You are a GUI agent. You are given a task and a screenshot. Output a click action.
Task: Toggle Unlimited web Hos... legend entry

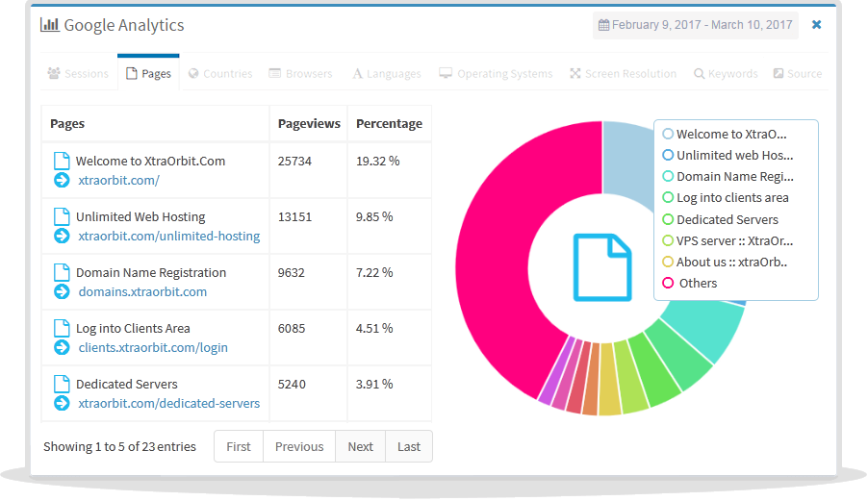(x=728, y=156)
